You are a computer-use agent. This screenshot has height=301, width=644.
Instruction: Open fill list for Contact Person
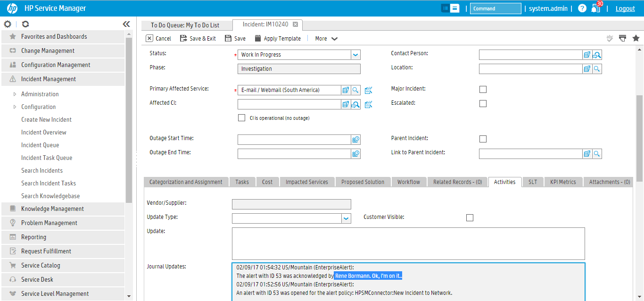coord(587,55)
